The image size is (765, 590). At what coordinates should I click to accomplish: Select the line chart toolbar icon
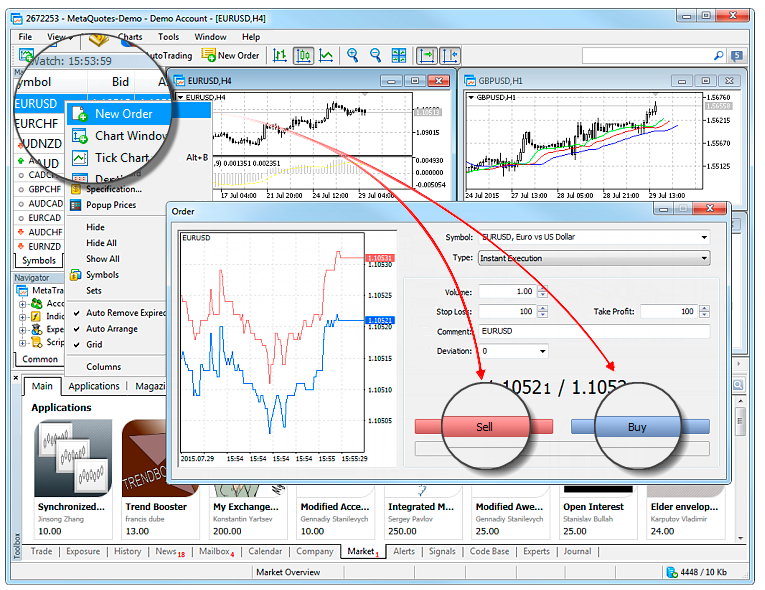pyautogui.click(x=326, y=56)
